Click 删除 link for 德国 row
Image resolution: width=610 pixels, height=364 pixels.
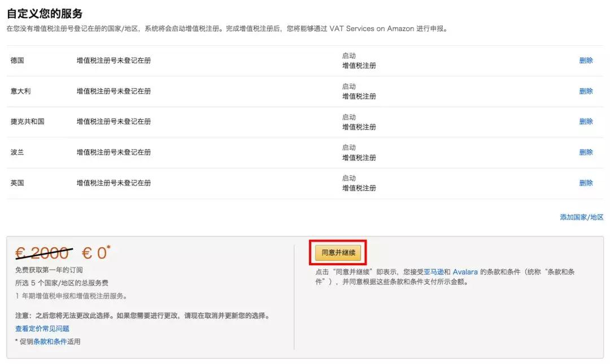pyautogui.click(x=586, y=60)
